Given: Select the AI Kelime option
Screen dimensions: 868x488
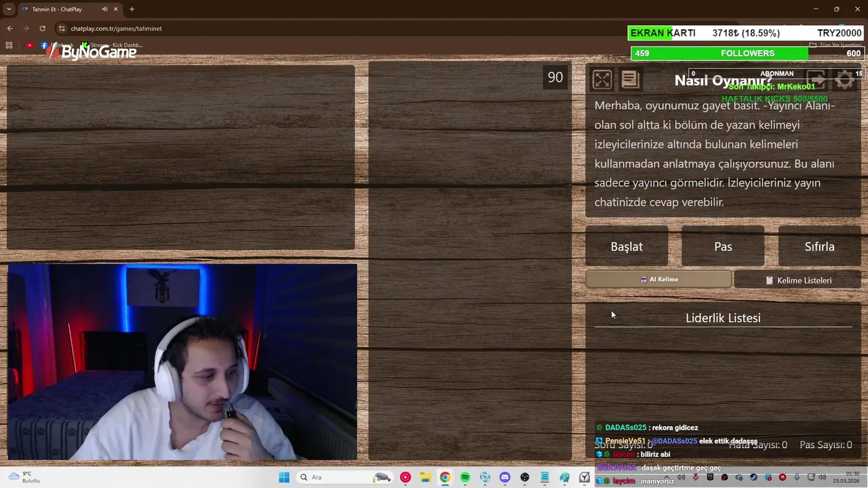Looking at the screenshot, I should coord(658,279).
